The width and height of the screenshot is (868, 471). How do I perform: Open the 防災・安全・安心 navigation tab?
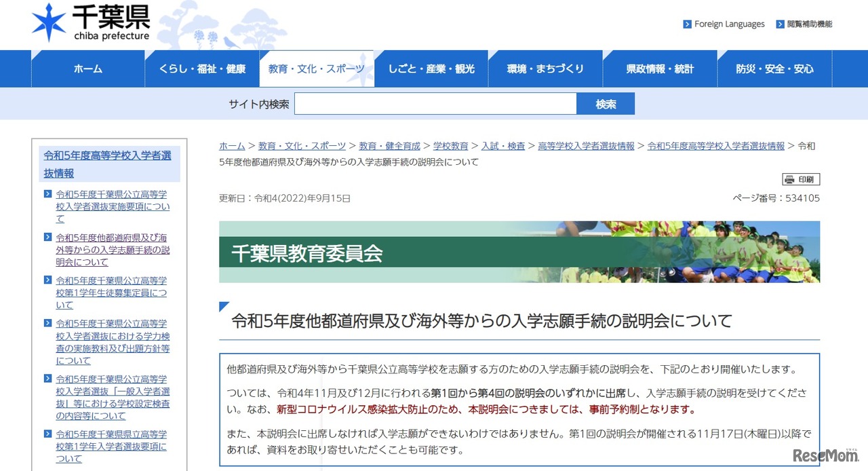pyautogui.click(x=774, y=69)
